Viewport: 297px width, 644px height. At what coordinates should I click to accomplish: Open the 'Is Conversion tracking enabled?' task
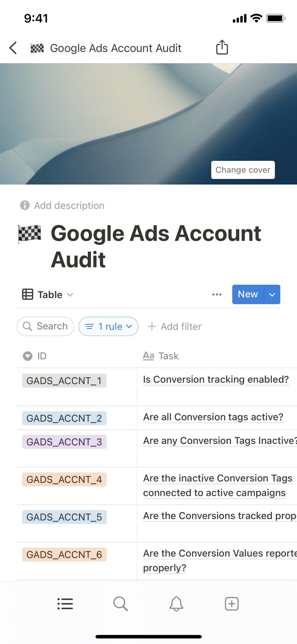coord(216,380)
